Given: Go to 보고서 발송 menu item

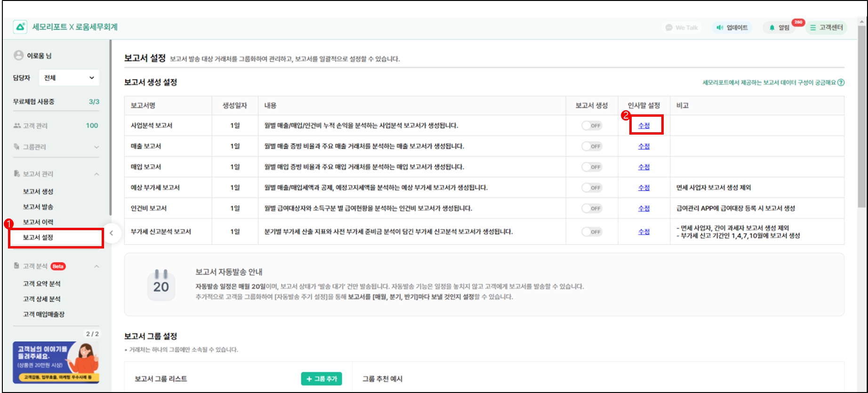Looking at the screenshot, I should (x=38, y=207).
